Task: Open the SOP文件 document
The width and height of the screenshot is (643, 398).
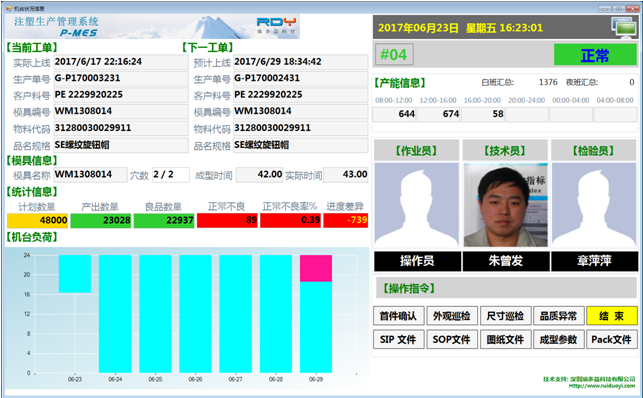Action: click(x=452, y=339)
